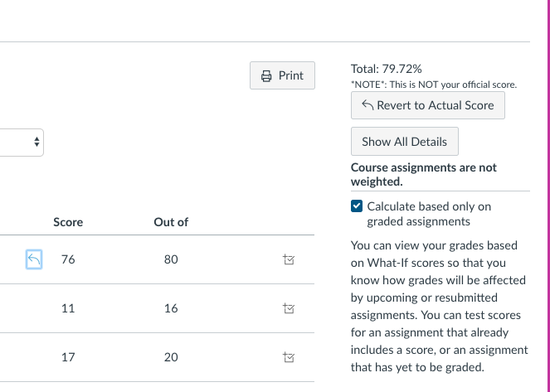Uncheck Calculate based only on graded assignments

click(357, 206)
